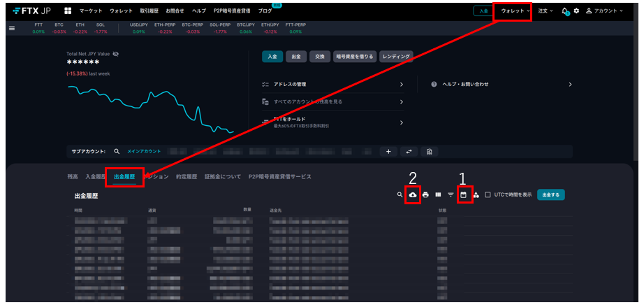This screenshot has width=644, height=305.
Task: Open P2P暗号資産貸借 in the top menu
Action: click(233, 11)
